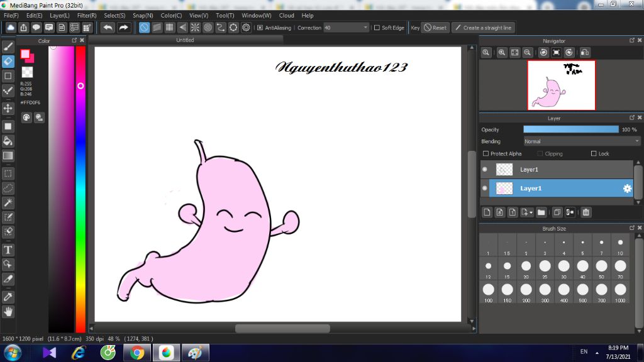Click the canvas horizontal scrollbar
The width and height of the screenshot is (644, 362).
click(282, 328)
